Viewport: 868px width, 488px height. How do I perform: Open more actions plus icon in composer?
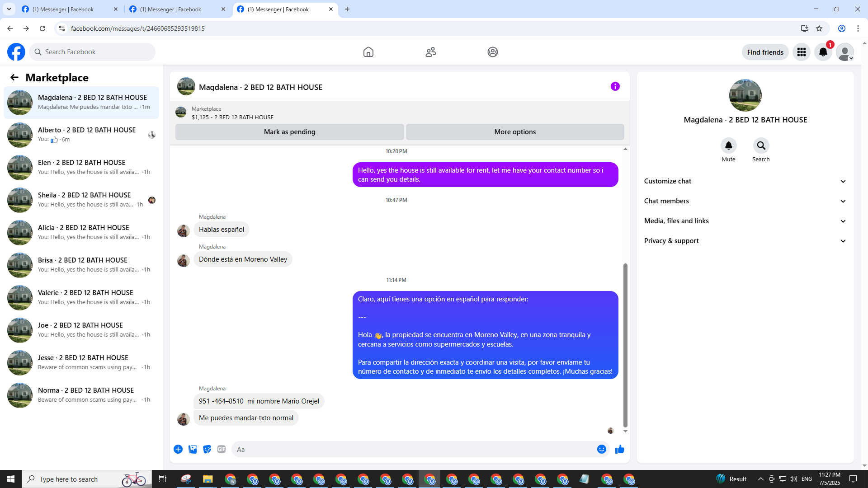click(178, 449)
